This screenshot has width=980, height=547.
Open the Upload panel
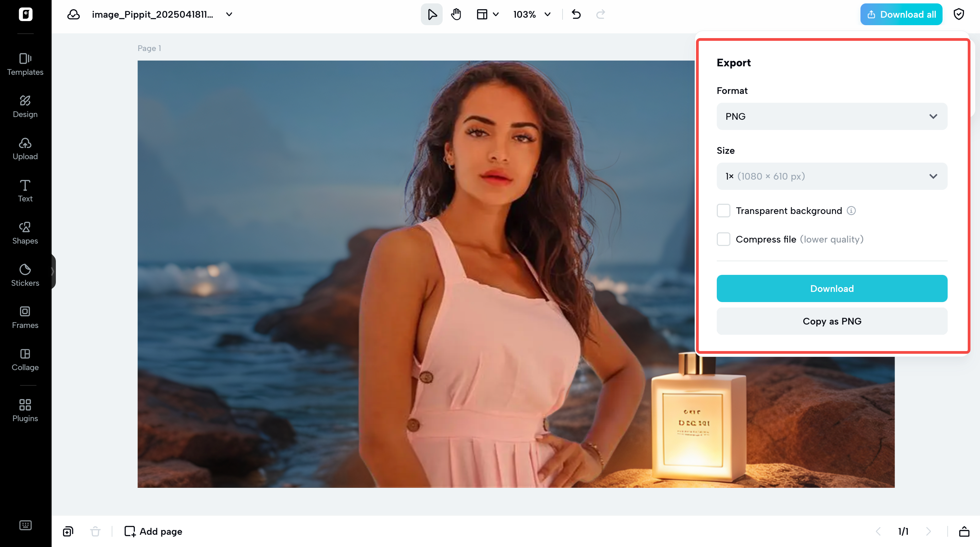(x=25, y=149)
